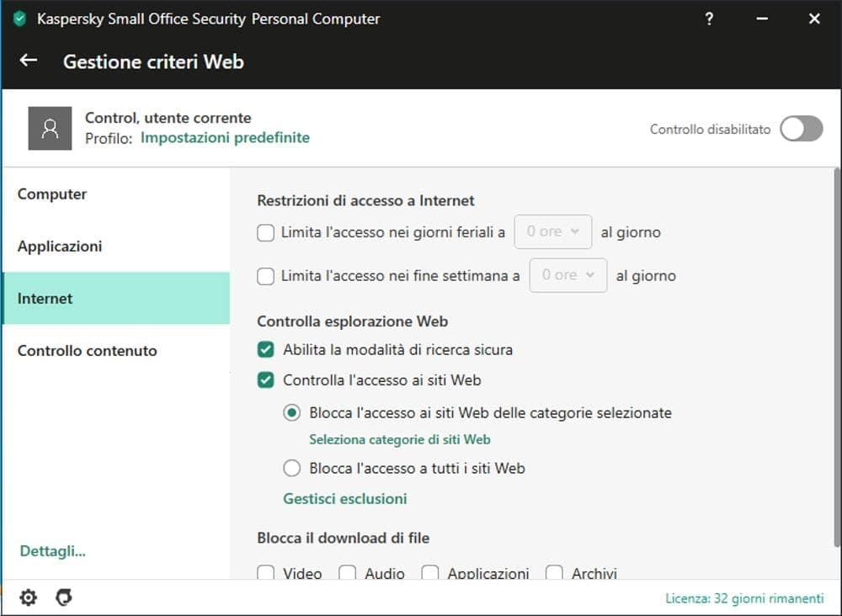The image size is (842, 616).
Task: Enable weekend access limit checkbox
Action: point(265,276)
